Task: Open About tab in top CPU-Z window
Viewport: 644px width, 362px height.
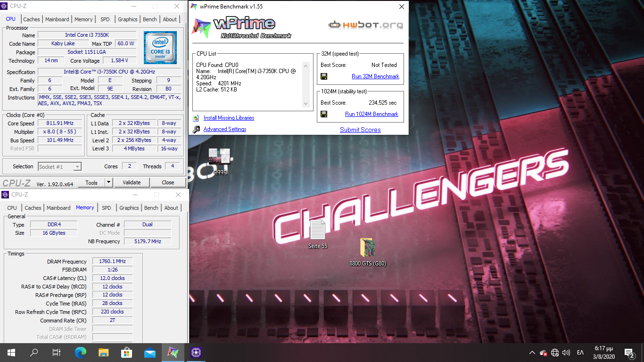Action: click(x=170, y=19)
